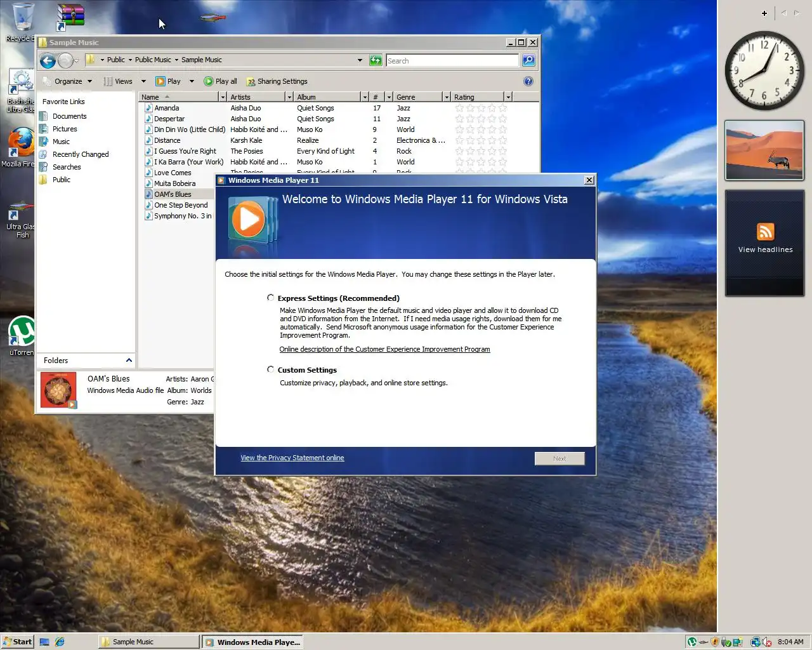Set the rating stars for Amanda
The width and height of the screenshot is (812, 650).
point(481,108)
